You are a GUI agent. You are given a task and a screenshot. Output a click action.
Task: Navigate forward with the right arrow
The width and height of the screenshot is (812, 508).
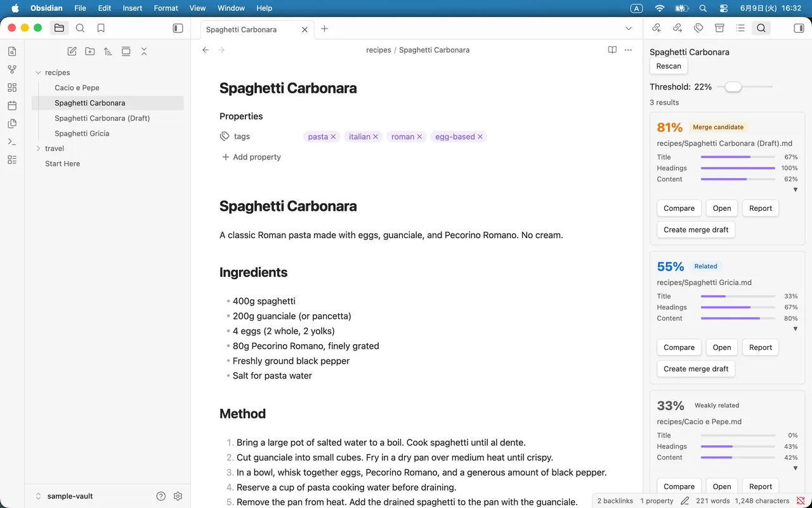coord(221,50)
